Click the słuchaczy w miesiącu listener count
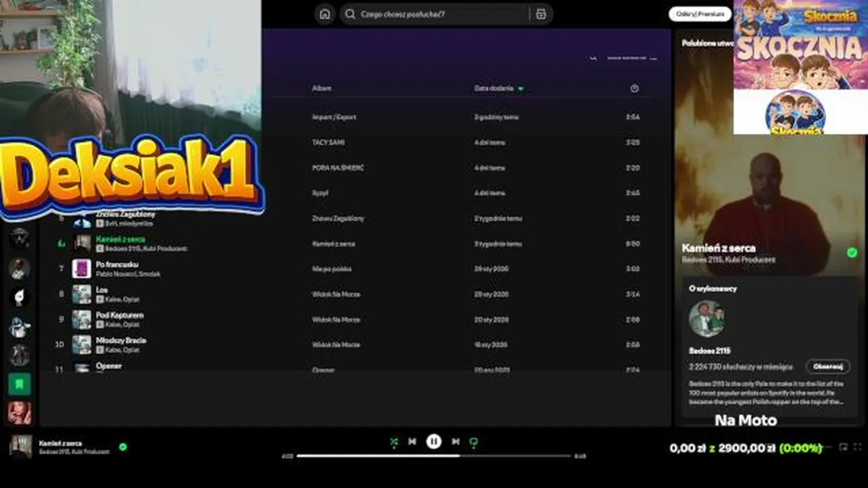Image resolution: width=868 pixels, height=488 pixels. (741, 367)
